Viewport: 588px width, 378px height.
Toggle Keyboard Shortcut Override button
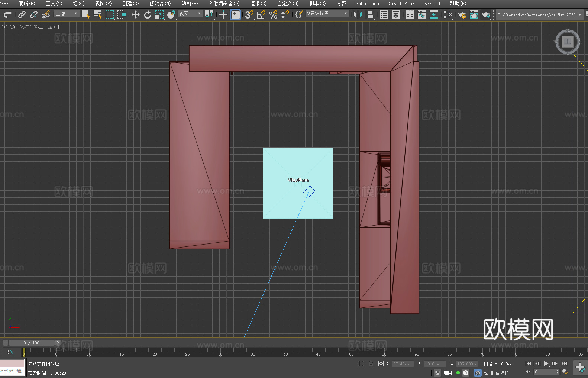pos(235,14)
